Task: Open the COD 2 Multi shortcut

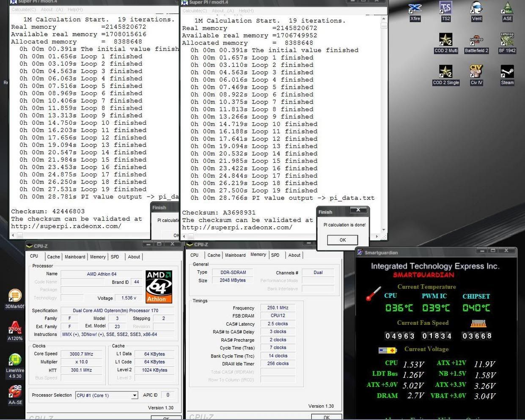Action: pos(445,43)
